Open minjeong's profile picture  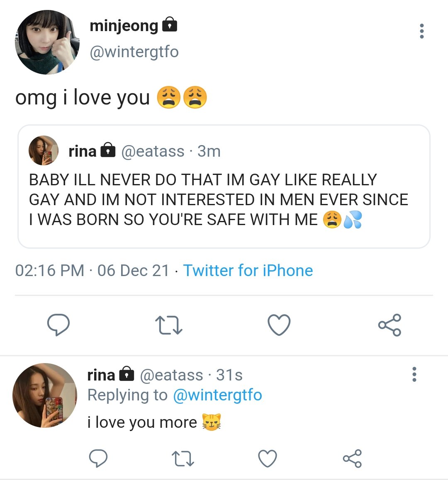coord(47,42)
